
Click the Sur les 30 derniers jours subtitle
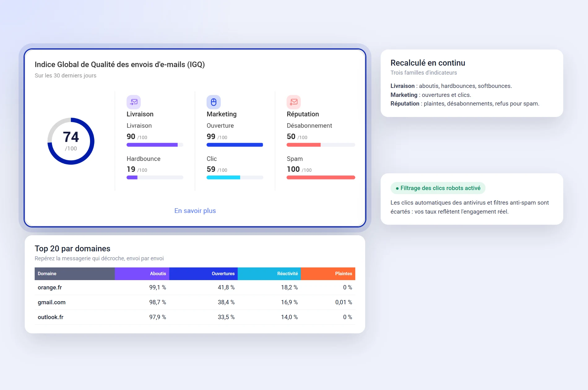tap(65, 76)
